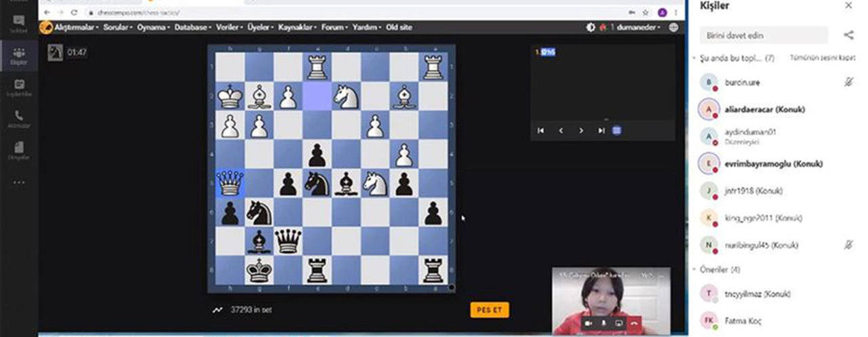The image size is (868, 337).
Task: Click the 'Birini davet edin' invite field
Action: [763, 35]
